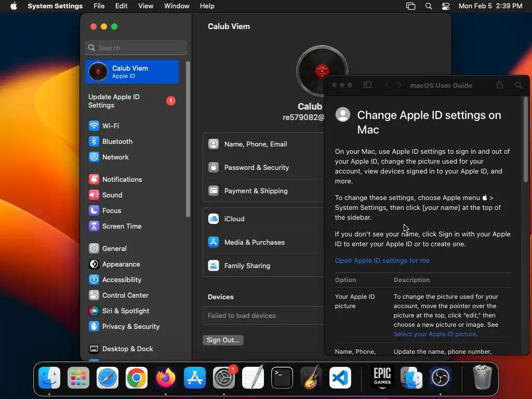The image size is (532, 399).
Task: Open Media & Purchases row
Action: [263, 243]
